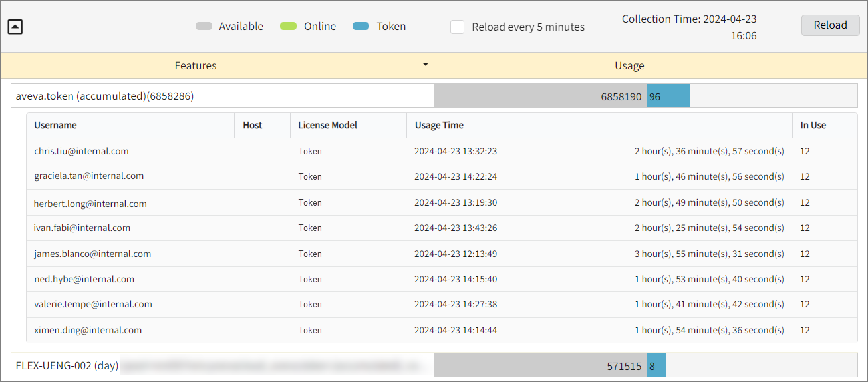
Task: Select the james.blanco@internal.com user row
Action: pos(92,254)
